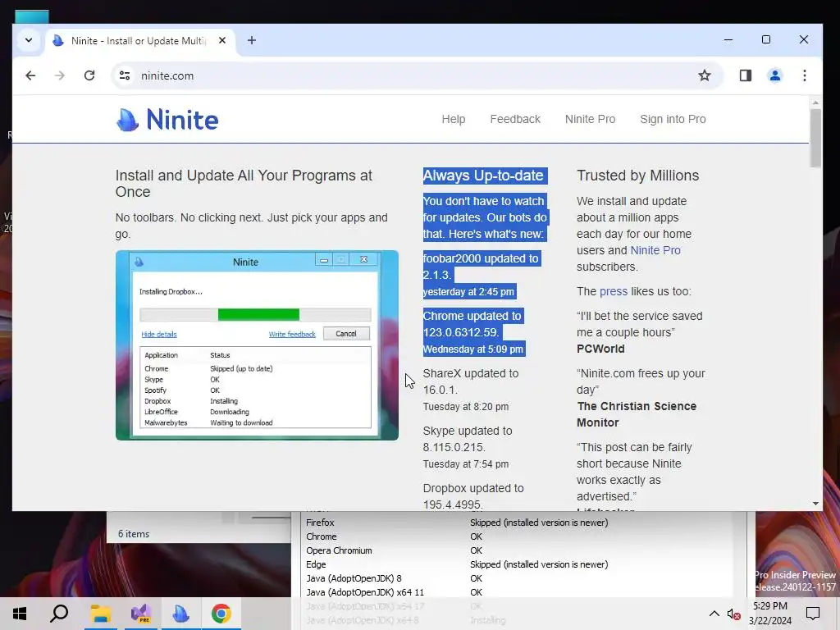Viewport: 840px width, 630px height.
Task: Open the taskbar clock and date
Action: click(770, 614)
